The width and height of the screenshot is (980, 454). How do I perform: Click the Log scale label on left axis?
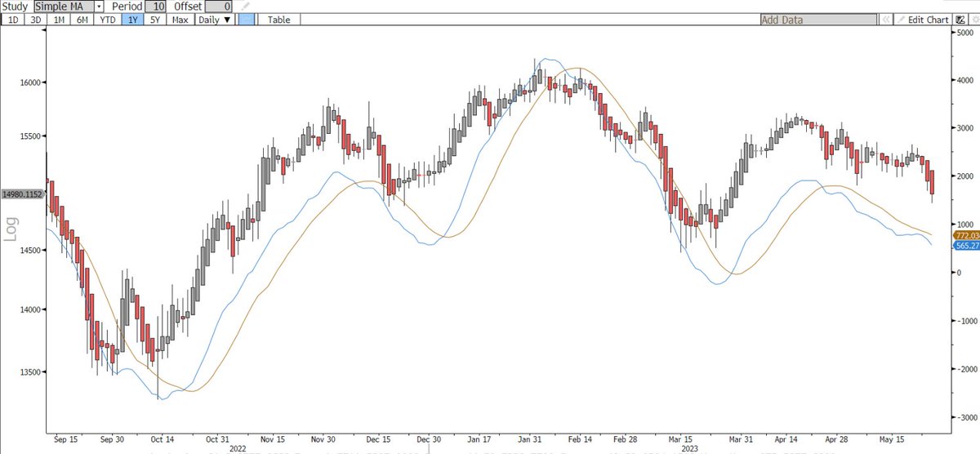point(11,228)
